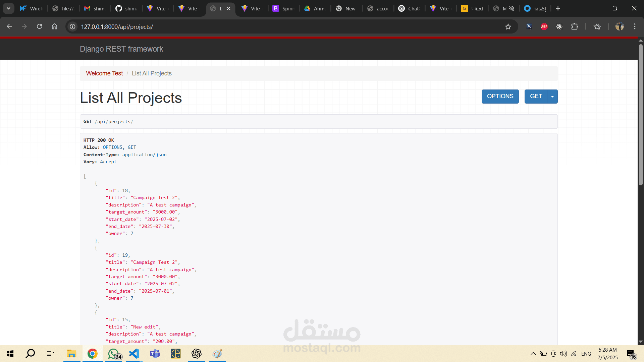Go back to previous page

pos(9,26)
